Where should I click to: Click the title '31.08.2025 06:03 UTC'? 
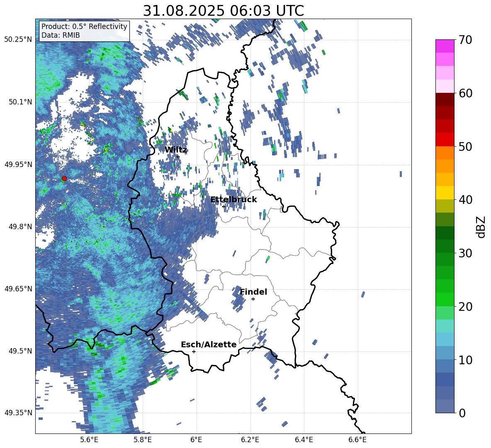click(x=223, y=11)
